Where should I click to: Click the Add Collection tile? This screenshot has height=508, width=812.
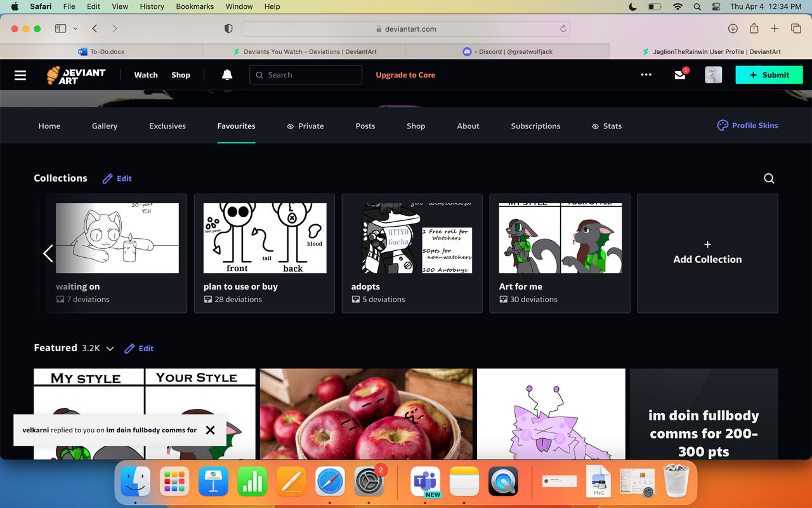tap(707, 253)
